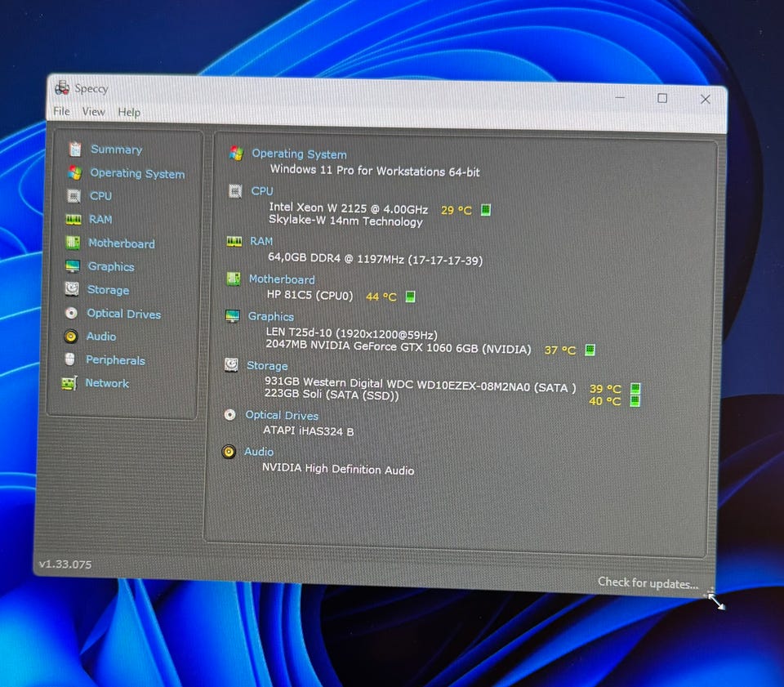
Task: Click the chip icon beside CPU heading in summary
Action: coord(235,190)
